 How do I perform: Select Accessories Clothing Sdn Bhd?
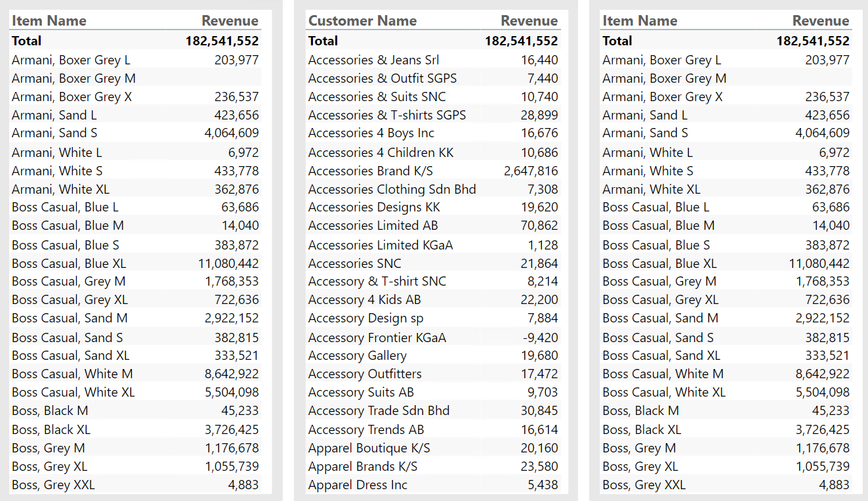[x=392, y=189]
